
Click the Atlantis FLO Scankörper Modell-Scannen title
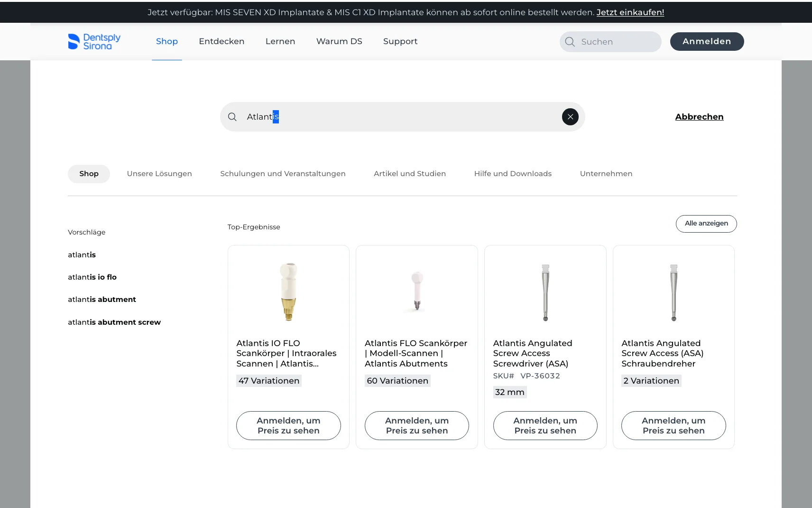[416, 354]
